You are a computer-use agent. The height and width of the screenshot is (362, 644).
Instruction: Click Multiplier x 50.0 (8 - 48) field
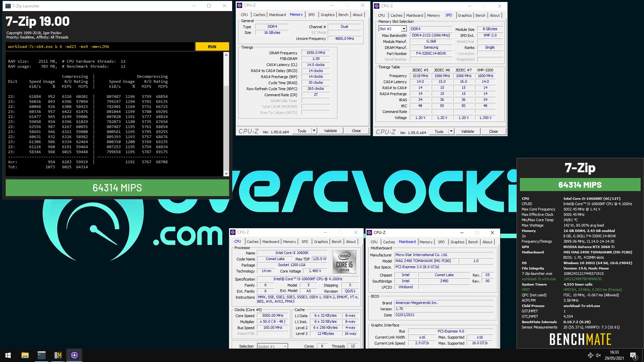[273, 322]
